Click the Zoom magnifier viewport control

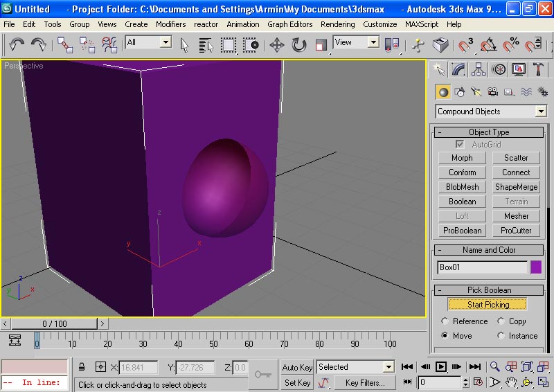pyautogui.click(x=494, y=367)
